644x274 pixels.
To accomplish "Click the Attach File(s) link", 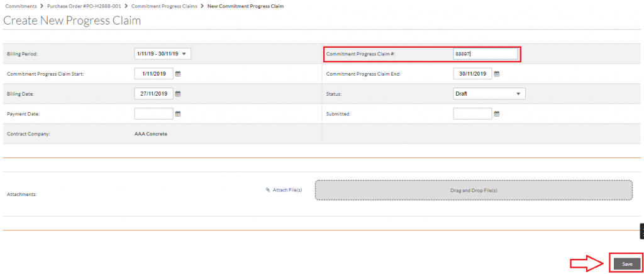I will (287, 190).
